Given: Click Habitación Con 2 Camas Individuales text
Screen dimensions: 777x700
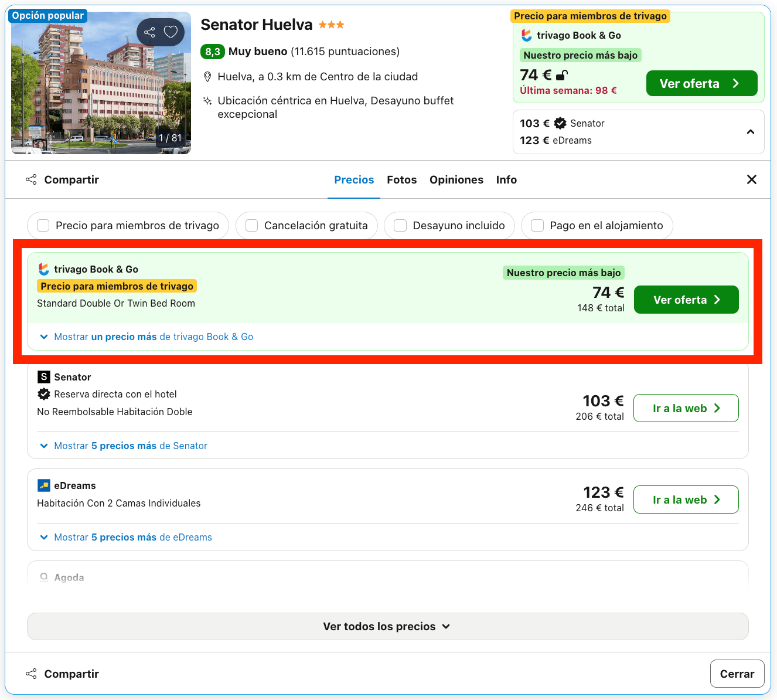Looking at the screenshot, I should pyautogui.click(x=119, y=503).
